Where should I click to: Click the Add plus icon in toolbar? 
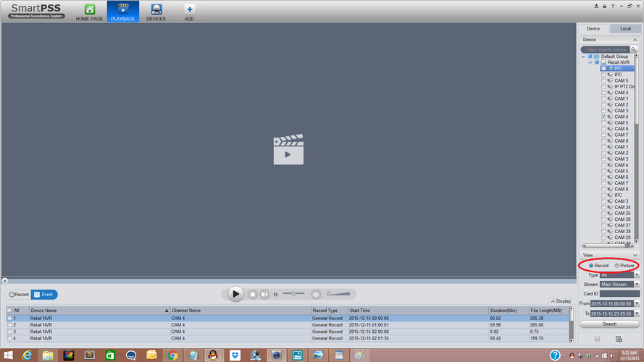tap(189, 11)
